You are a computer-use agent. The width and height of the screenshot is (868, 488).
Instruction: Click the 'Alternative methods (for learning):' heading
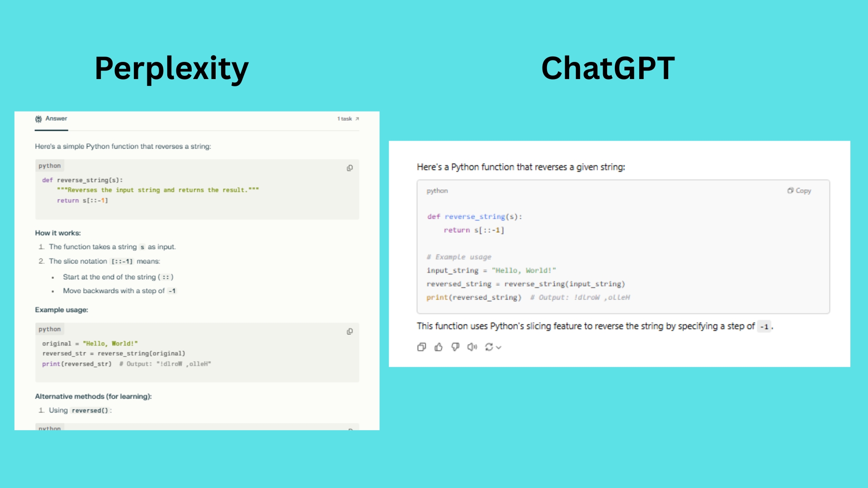coord(93,396)
